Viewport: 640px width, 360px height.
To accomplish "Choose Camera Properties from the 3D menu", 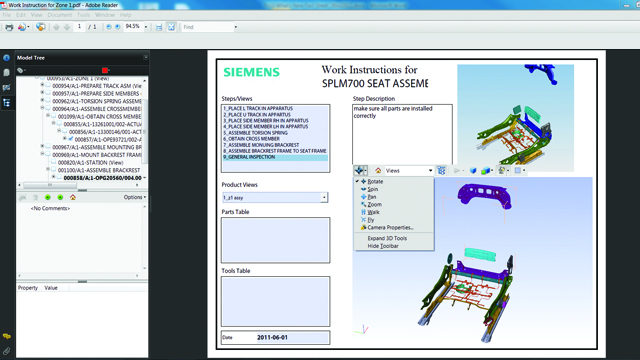I will (x=390, y=228).
